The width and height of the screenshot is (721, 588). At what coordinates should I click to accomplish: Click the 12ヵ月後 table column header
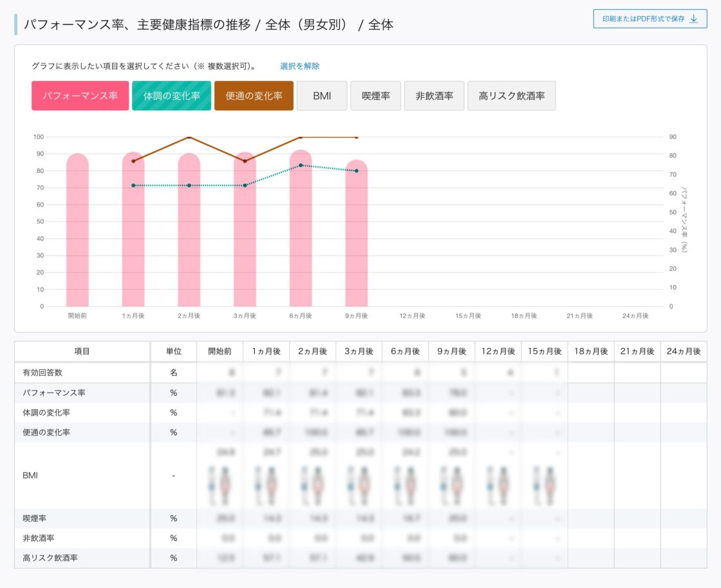(498, 351)
